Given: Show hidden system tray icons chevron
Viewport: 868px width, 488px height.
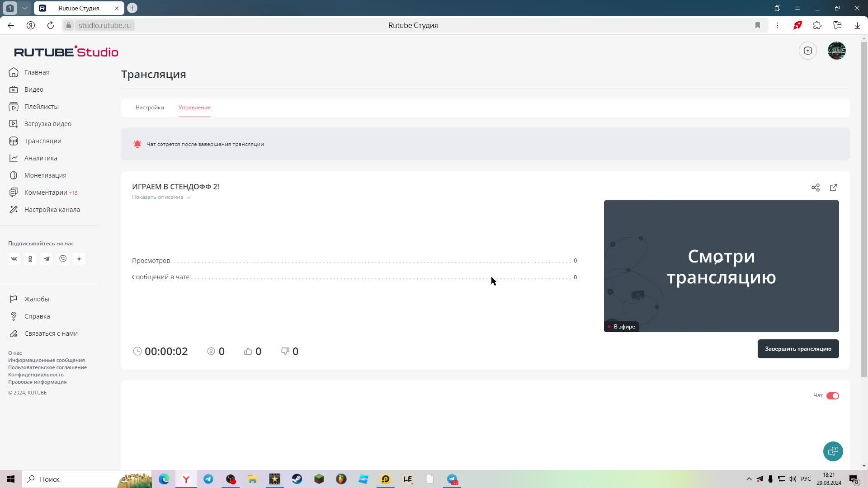Looking at the screenshot, I should (x=749, y=479).
